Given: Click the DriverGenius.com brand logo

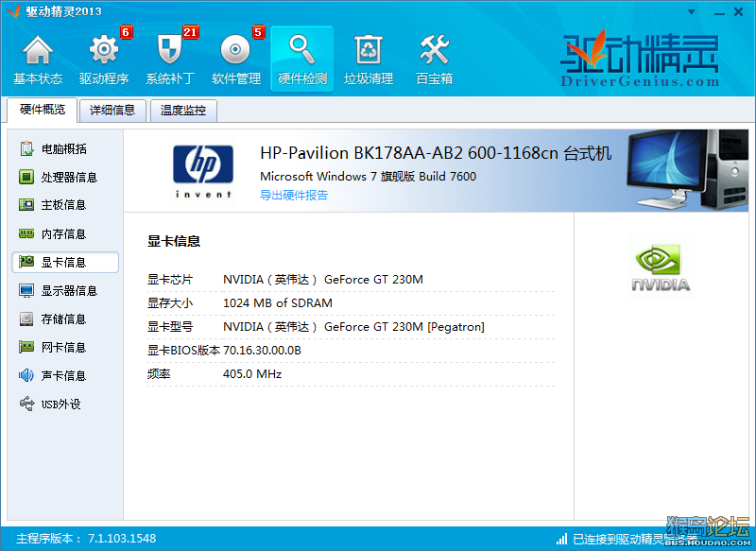Looking at the screenshot, I should pos(641,60).
